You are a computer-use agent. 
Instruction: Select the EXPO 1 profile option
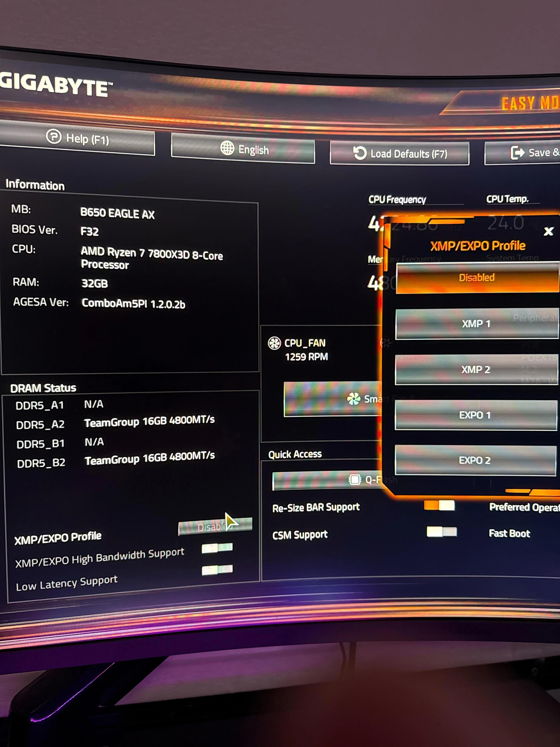click(475, 415)
